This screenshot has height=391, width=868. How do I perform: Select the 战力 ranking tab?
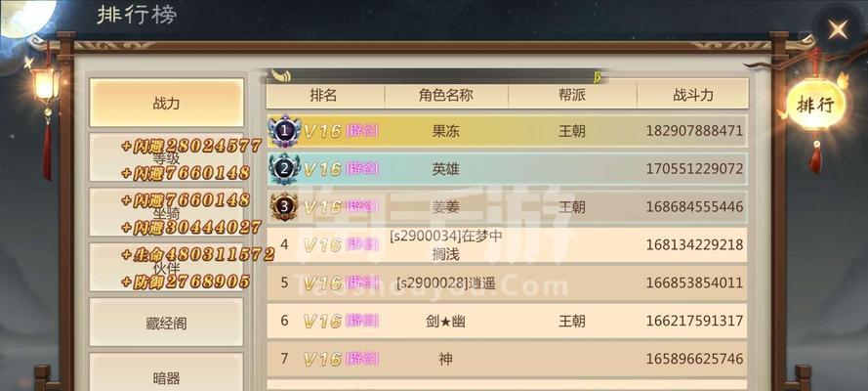point(167,103)
